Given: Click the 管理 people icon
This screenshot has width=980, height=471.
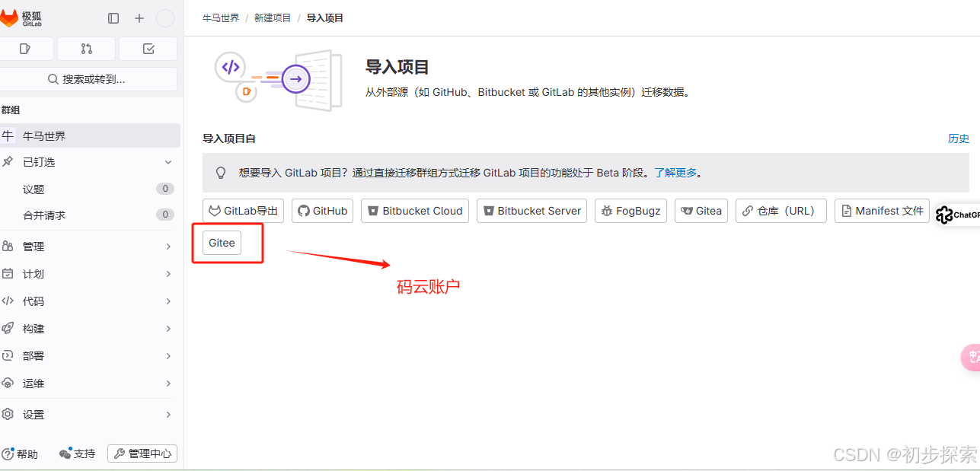Looking at the screenshot, I should click(x=8, y=247).
